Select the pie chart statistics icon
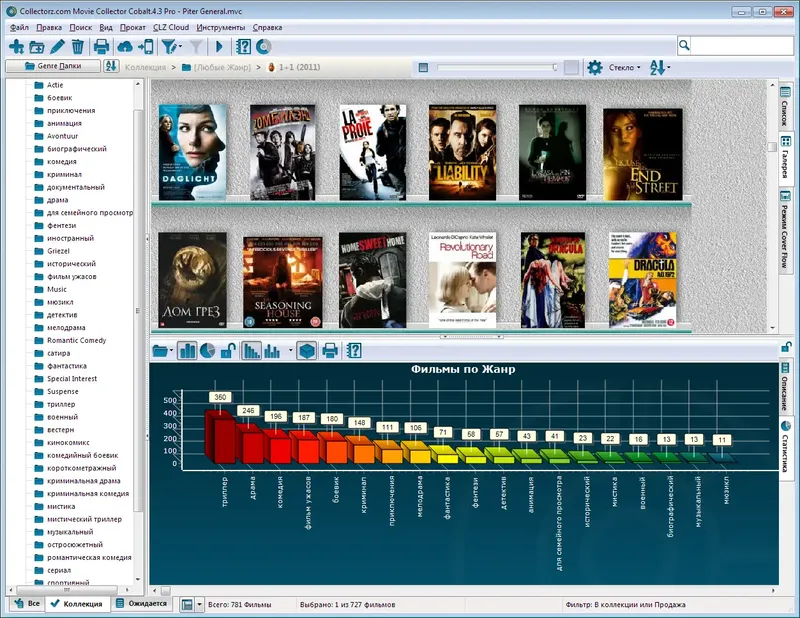The height and width of the screenshot is (618, 800). pos(207,349)
